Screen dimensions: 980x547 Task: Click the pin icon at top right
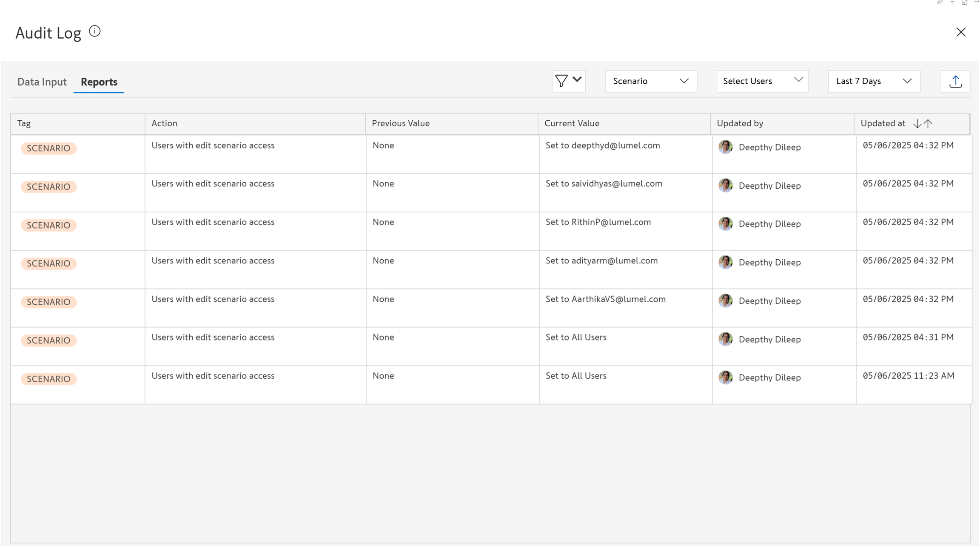[940, 2]
